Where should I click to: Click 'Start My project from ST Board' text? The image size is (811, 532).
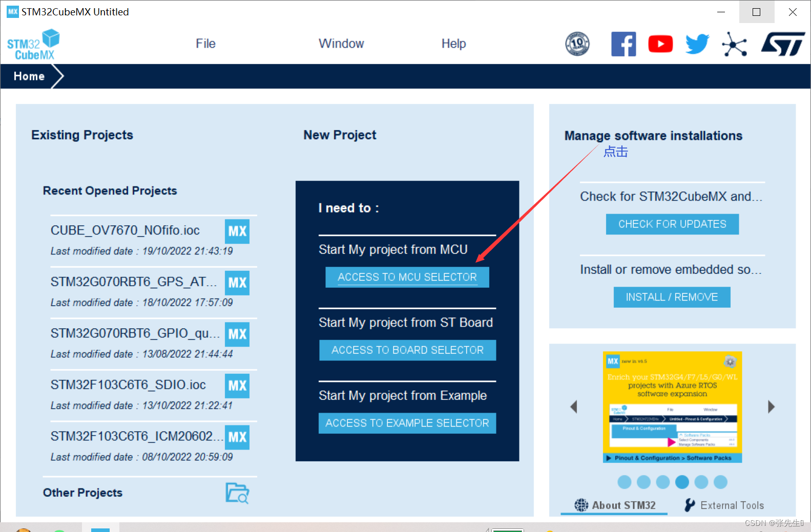pyautogui.click(x=406, y=323)
